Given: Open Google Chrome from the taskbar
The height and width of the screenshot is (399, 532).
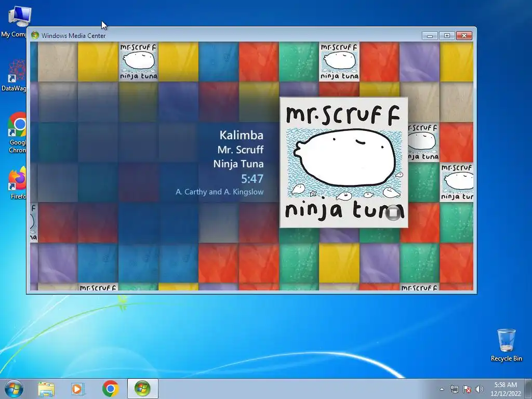Looking at the screenshot, I should point(110,389).
